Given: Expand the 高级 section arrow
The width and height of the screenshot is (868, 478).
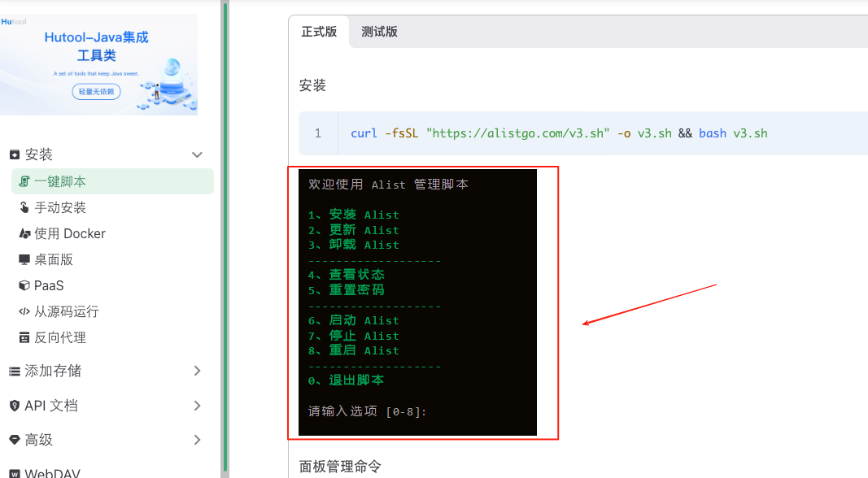Looking at the screenshot, I should click(x=198, y=440).
